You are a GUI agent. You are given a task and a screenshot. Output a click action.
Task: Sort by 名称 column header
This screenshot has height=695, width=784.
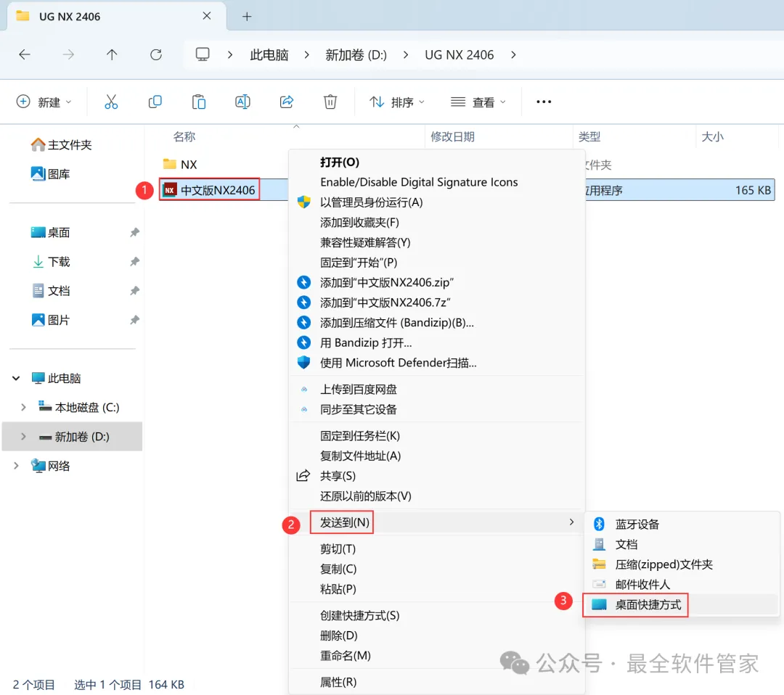pos(184,137)
